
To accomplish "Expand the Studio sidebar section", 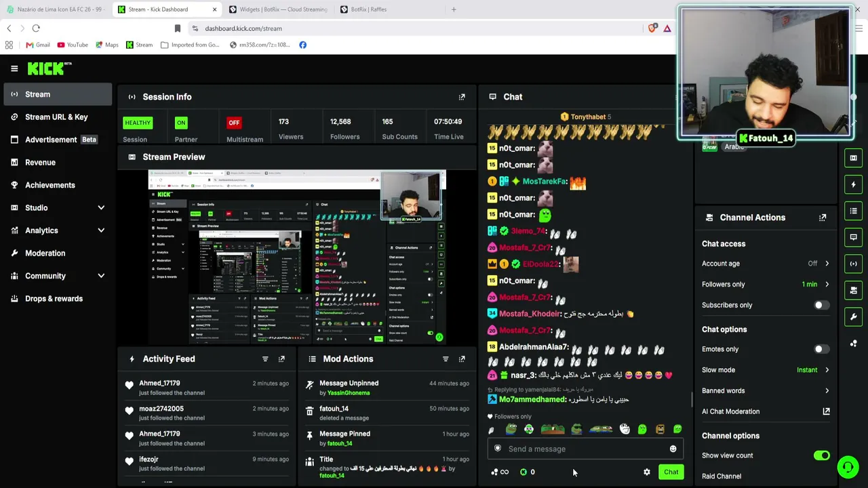I will pos(58,208).
